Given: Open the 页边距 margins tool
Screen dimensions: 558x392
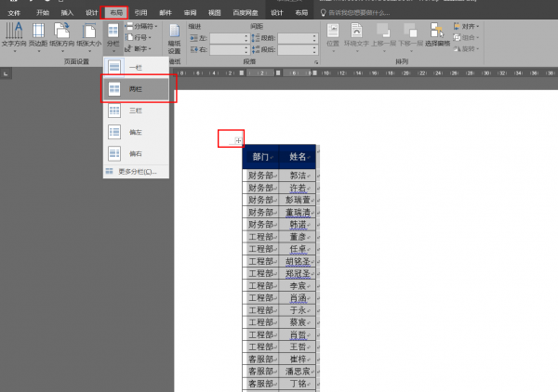Looking at the screenshot, I should [x=39, y=35].
